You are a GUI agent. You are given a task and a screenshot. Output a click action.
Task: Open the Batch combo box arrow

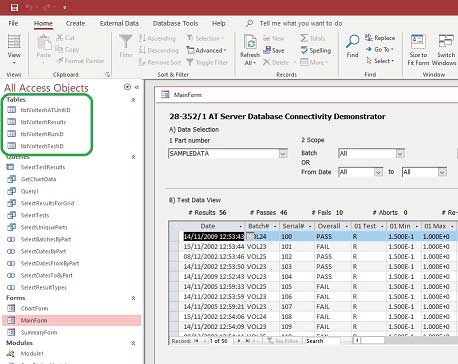coord(400,153)
